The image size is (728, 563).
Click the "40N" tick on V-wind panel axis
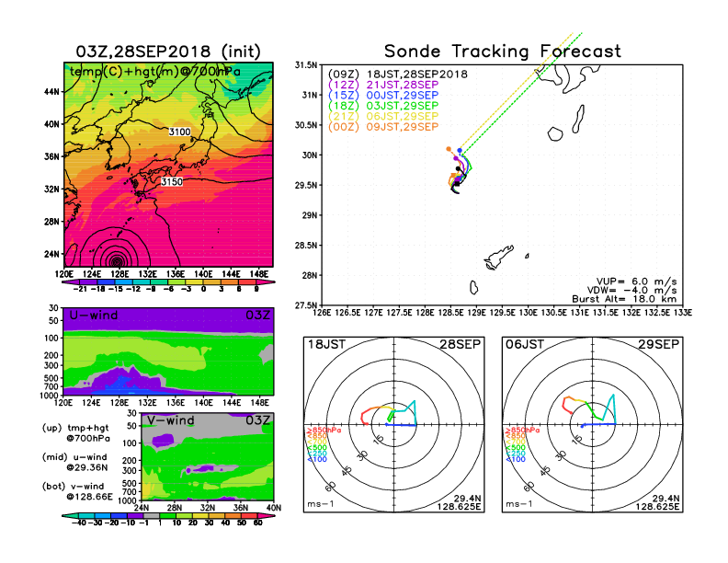click(274, 508)
